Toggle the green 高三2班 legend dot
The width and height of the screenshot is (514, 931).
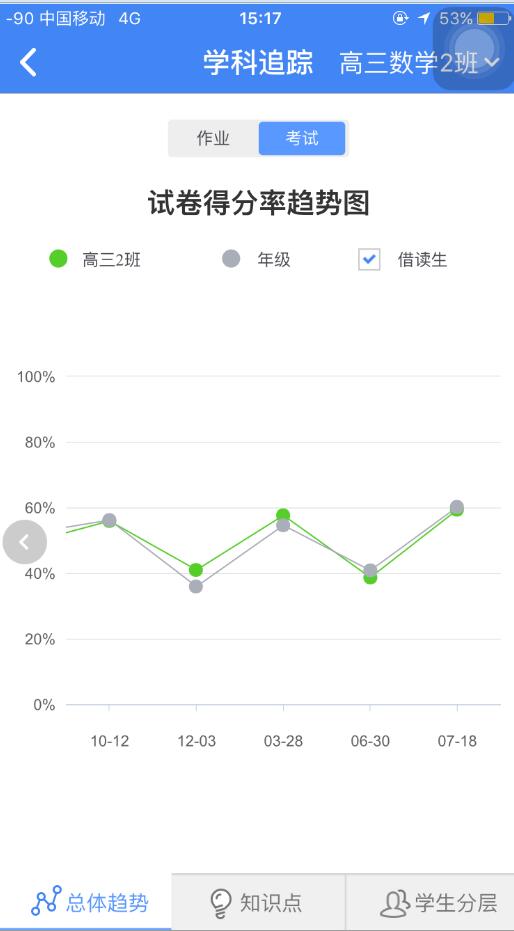(58, 259)
